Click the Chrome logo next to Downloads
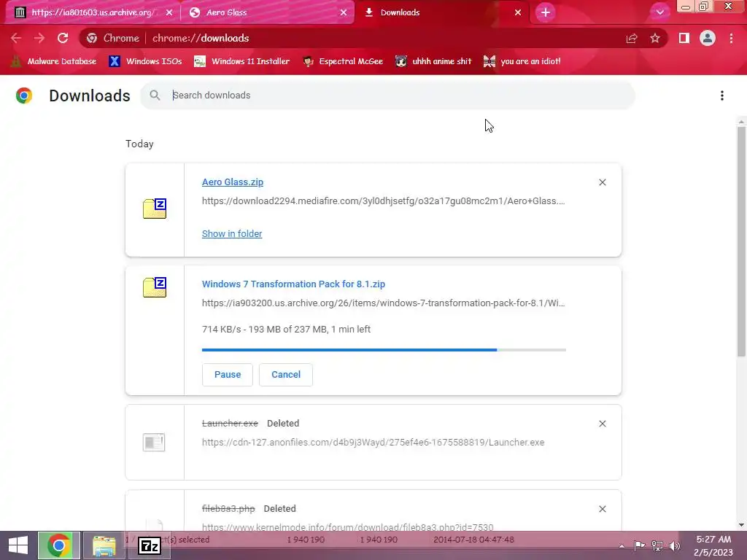 [24, 96]
